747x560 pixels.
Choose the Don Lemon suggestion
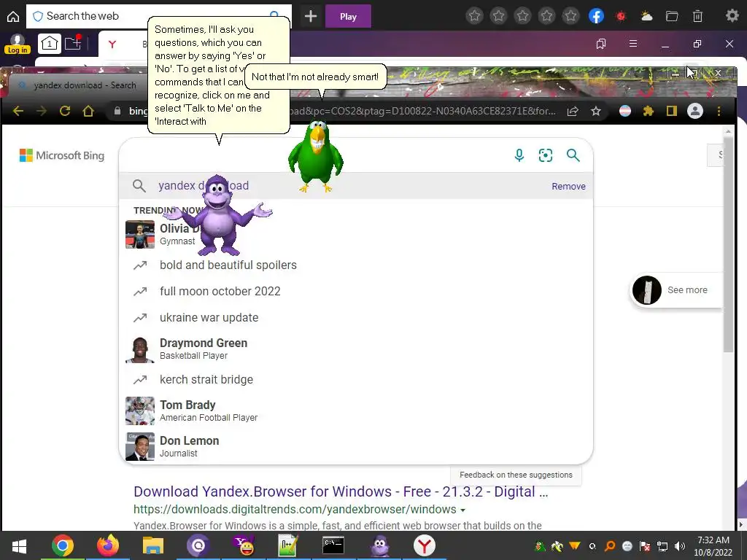pyautogui.click(x=356, y=447)
